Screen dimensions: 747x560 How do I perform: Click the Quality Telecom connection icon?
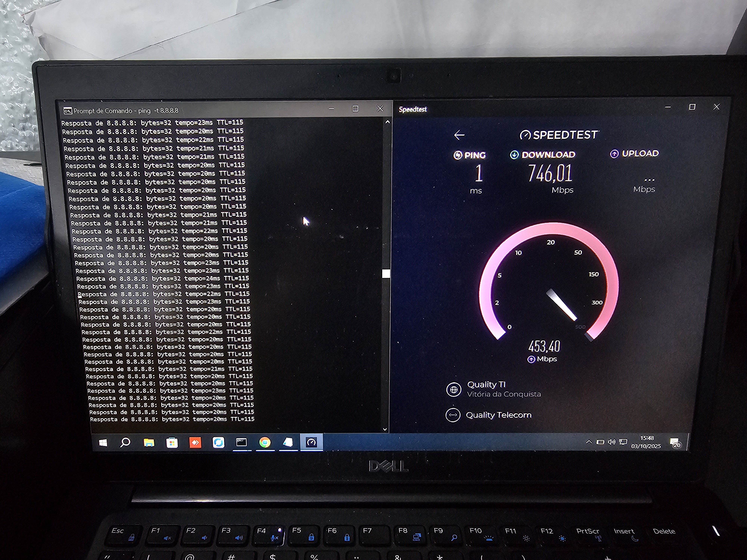click(453, 415)
